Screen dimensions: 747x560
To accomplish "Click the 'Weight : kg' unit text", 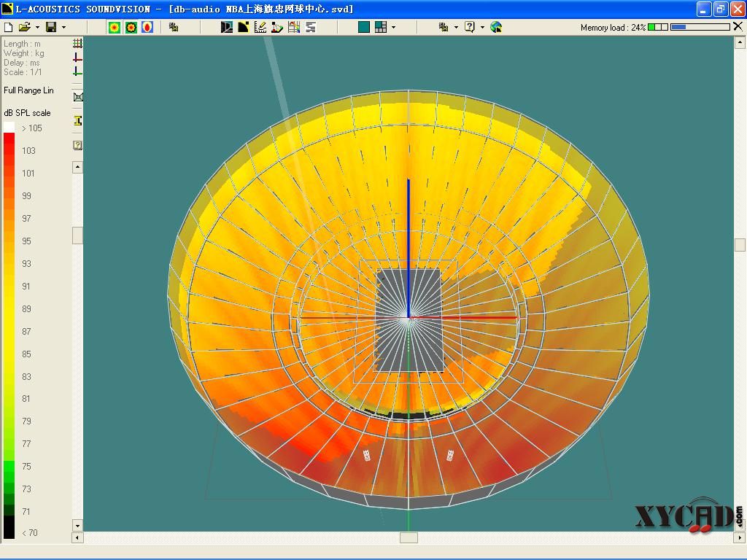I will tap(24, 53).
